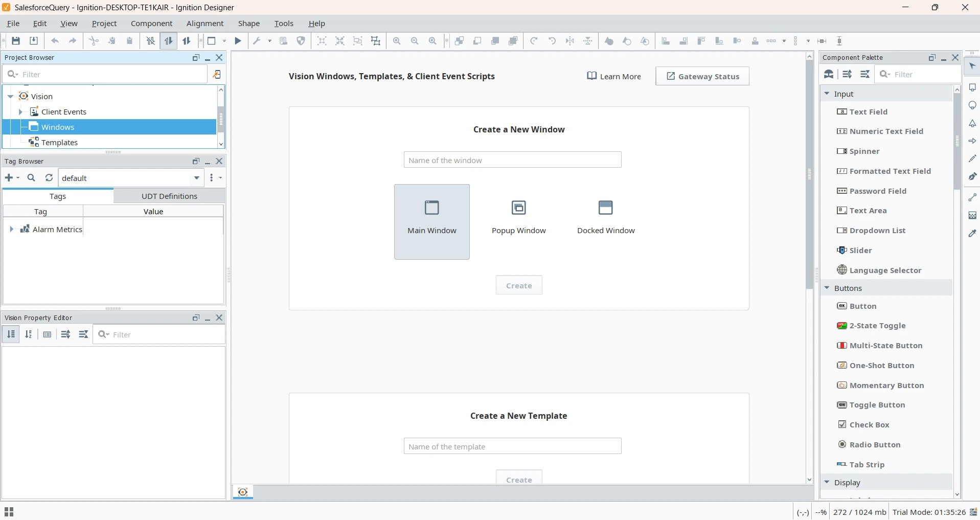This screenshot has width=980, height=520.
Task: Click the Vision tab icon below the workspace
Action: 243,492
